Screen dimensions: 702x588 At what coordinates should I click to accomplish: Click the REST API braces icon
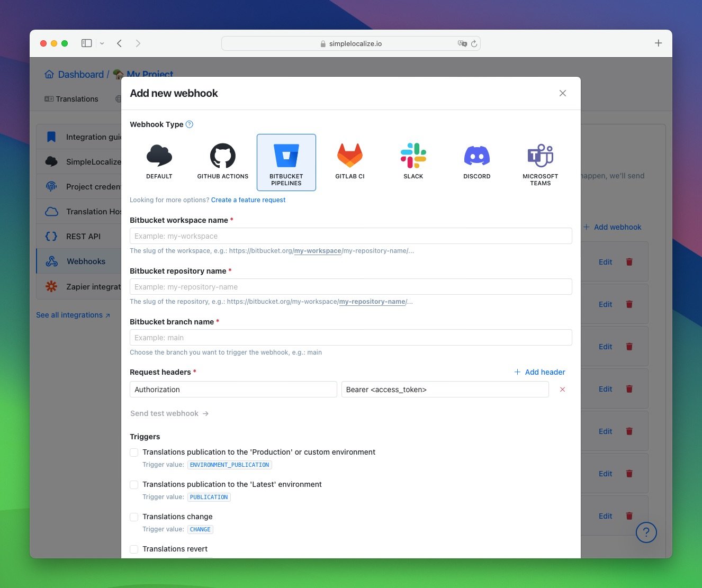[51, 237]
